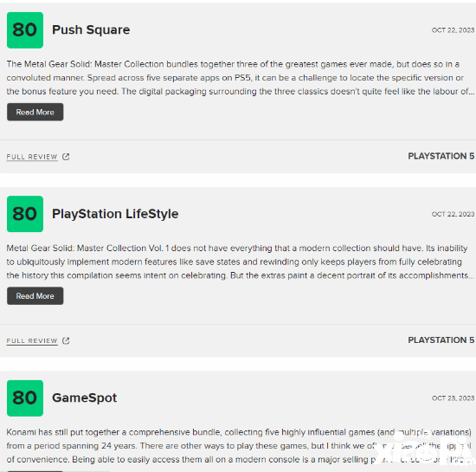Open the external link icon in Push Square review
476x472 pixels.
66,157
